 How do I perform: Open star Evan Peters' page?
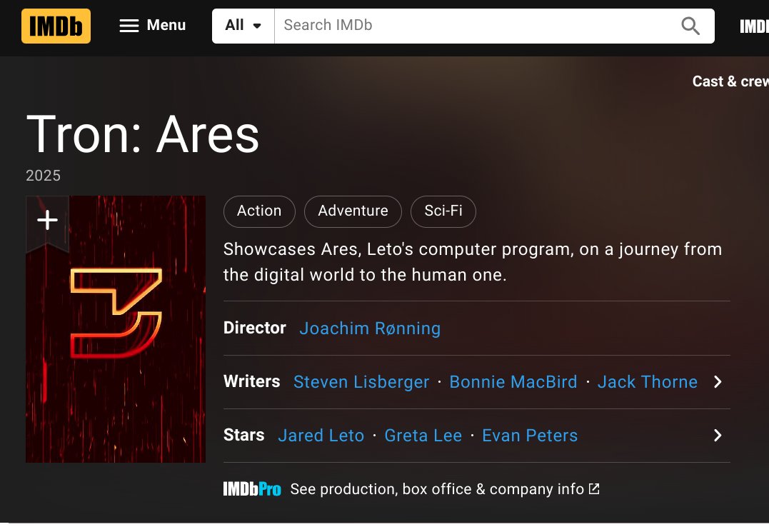pos(530,436)
